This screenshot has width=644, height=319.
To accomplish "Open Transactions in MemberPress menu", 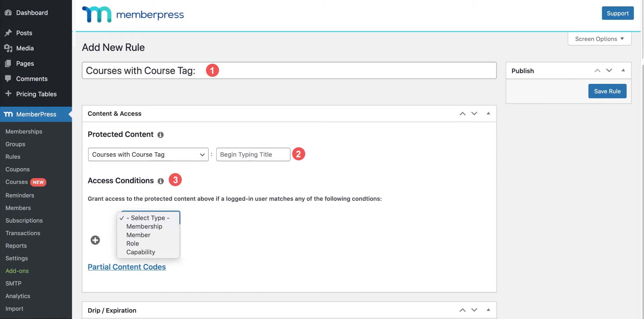I will [23, 233].
